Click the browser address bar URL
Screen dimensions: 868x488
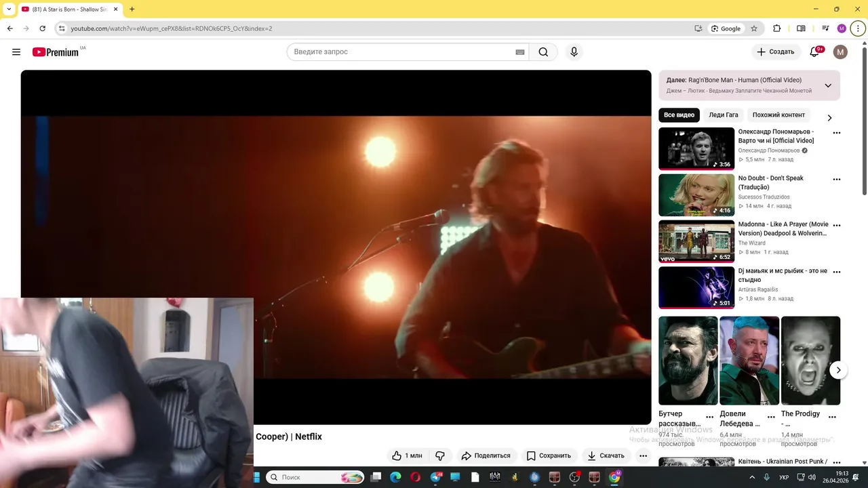pos(172,28)
